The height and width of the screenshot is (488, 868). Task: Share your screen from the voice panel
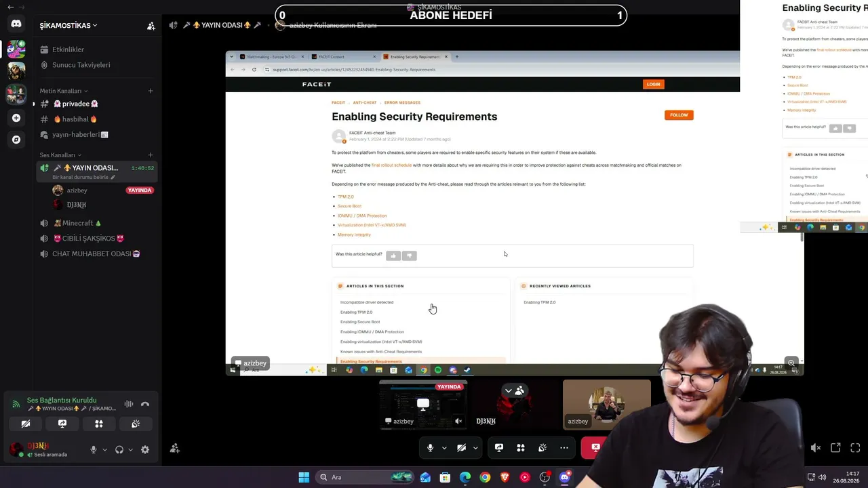[62, 424]
